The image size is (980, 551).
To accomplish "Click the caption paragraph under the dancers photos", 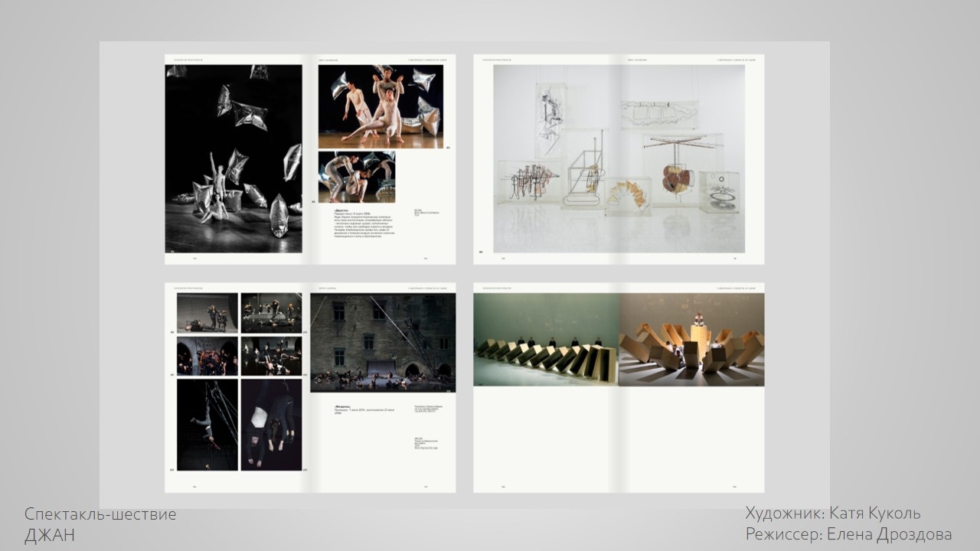I will 364,223.
